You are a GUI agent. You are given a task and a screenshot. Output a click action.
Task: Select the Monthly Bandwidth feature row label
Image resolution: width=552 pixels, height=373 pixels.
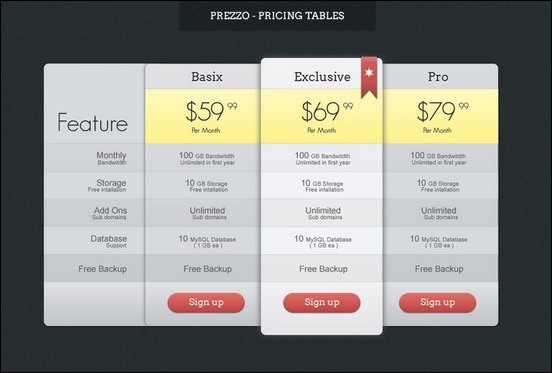[x=111, y=158]
